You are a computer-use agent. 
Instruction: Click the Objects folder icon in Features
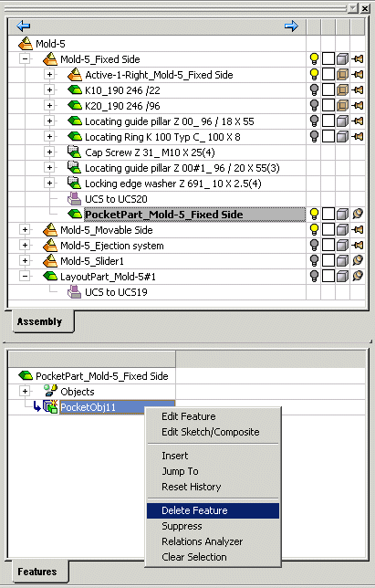[x=50, y=391]
